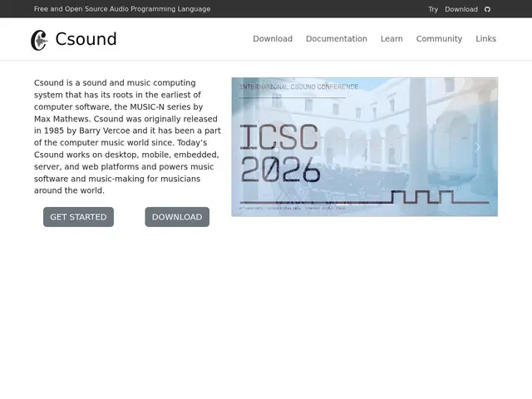The width and height of the screenshot is (532, 399).
Task: Click the 'INTERNATIONAL CSOUND CONFERENCE' banner heading
Action: [299, 86]
